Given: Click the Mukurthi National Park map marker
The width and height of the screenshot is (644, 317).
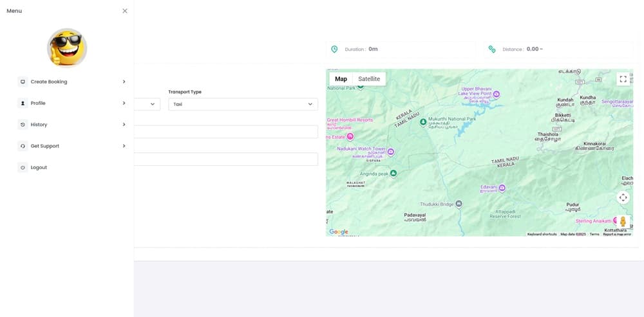Looking at the screenshot, I should pos(423,121).
